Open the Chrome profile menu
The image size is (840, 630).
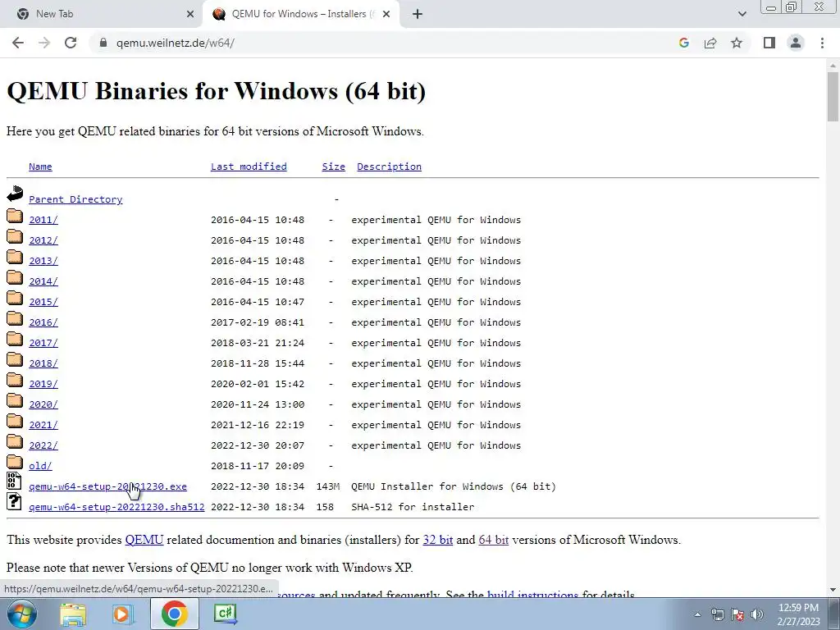[796, 43]
